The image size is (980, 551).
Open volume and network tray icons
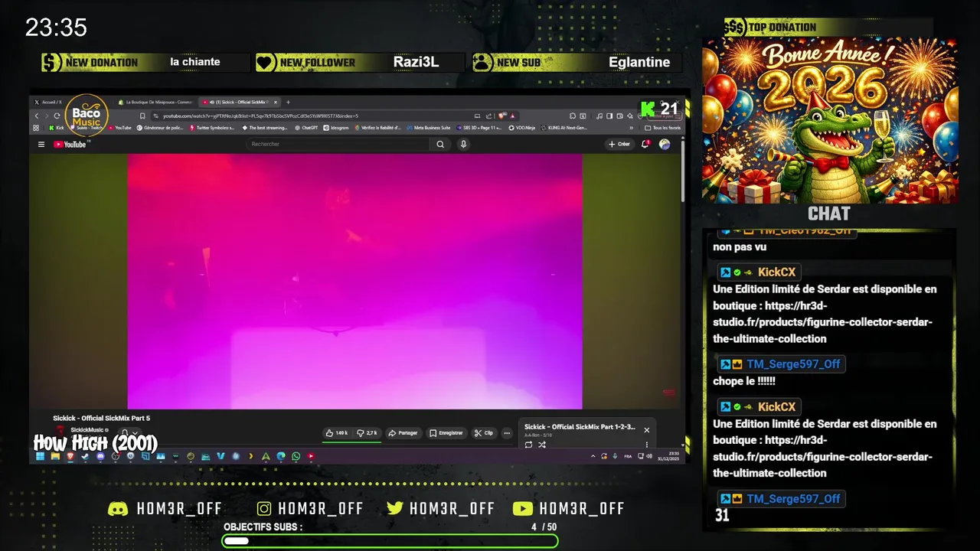tap(645, 456)
